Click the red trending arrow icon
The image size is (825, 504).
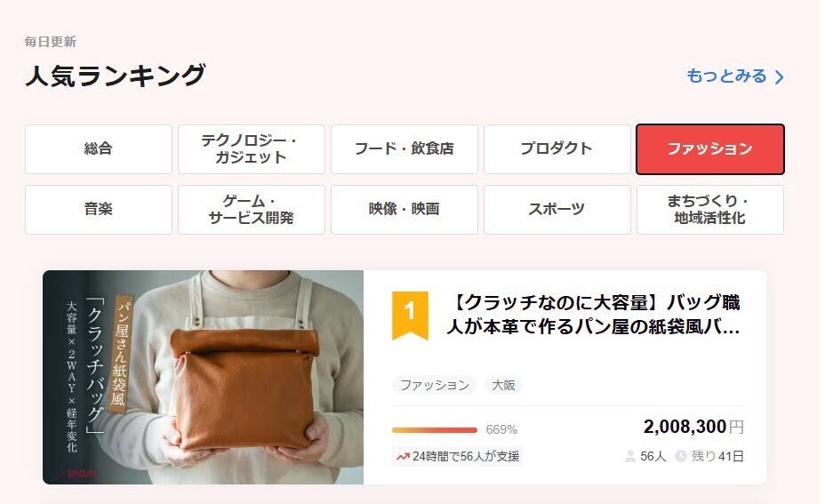[403, 456]
